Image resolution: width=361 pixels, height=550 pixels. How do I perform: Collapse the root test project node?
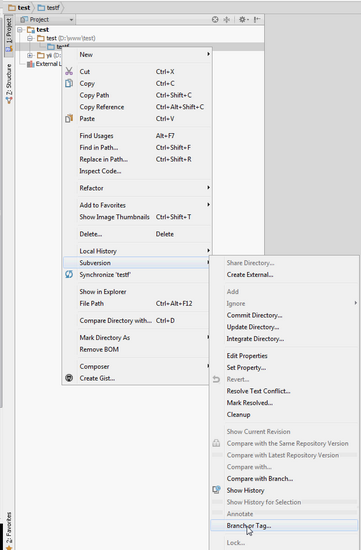click(x=20, y=30)
